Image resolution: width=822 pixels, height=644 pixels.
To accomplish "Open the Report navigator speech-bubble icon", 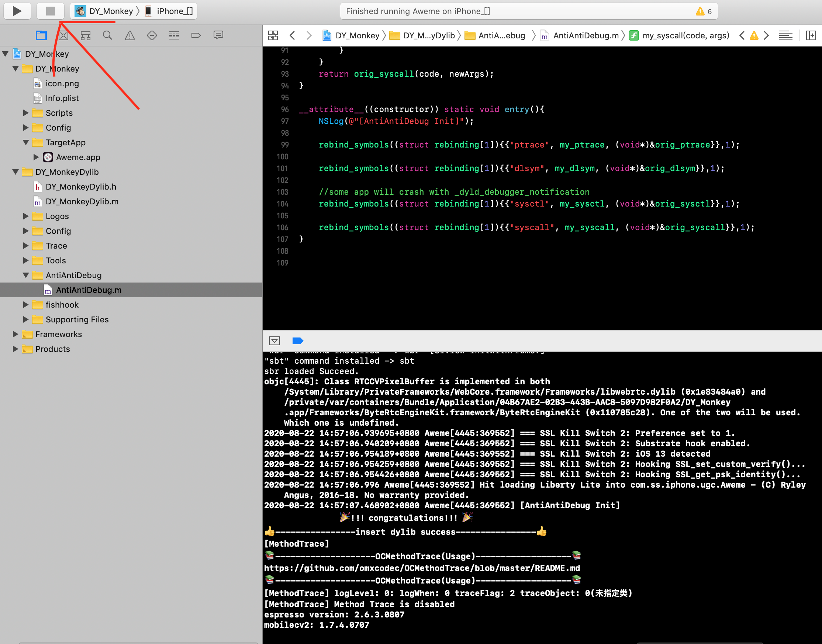I will coord(218,35).
